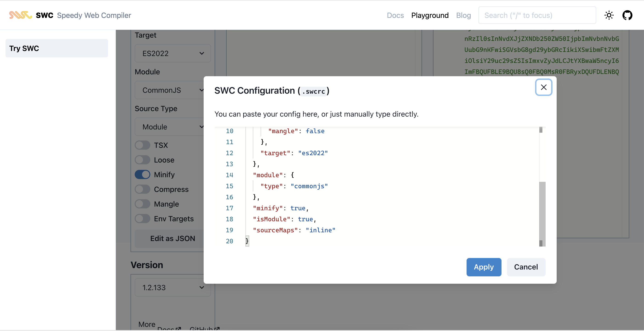Click the "isModule" key on line 18
The height and width of the screenshot is (331, 644).
pyautogui.click(x=271, y=219)
